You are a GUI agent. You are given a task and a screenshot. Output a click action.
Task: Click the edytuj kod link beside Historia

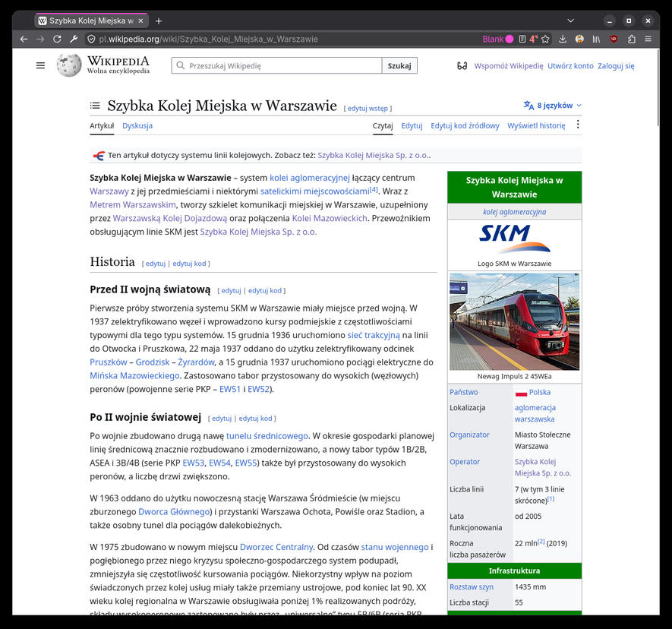(x=189, y=264)
